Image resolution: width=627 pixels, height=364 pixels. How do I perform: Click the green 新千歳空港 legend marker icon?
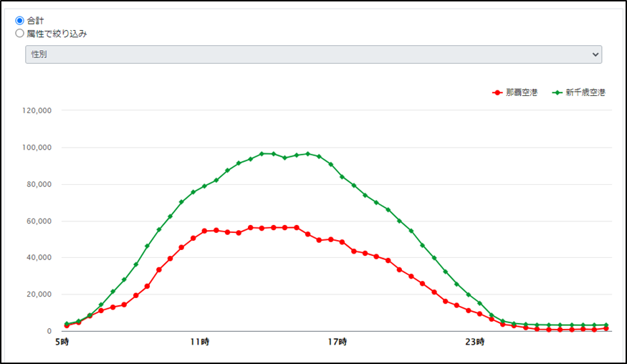(557, 93)
